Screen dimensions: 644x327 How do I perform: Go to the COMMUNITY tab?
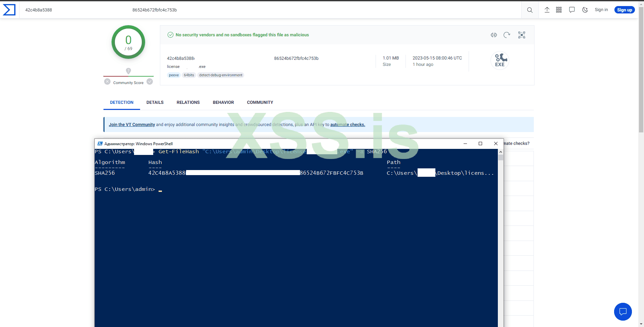(x=260, y=103)
